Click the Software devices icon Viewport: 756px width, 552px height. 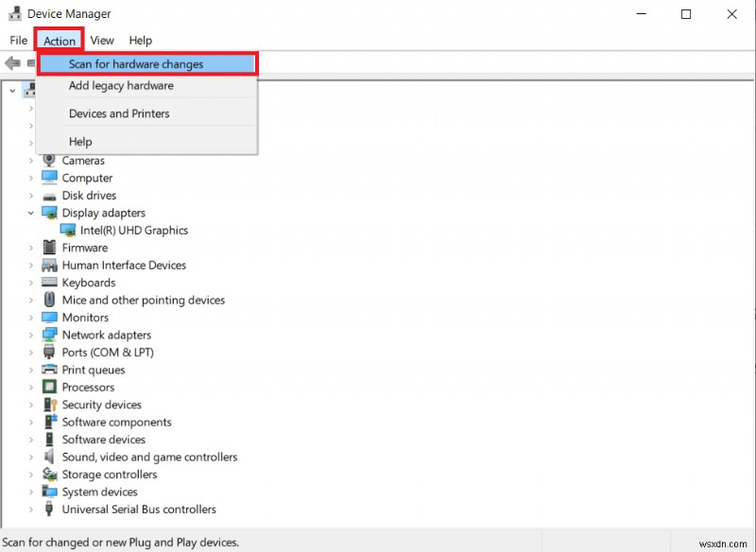click(x=49, y=439)
